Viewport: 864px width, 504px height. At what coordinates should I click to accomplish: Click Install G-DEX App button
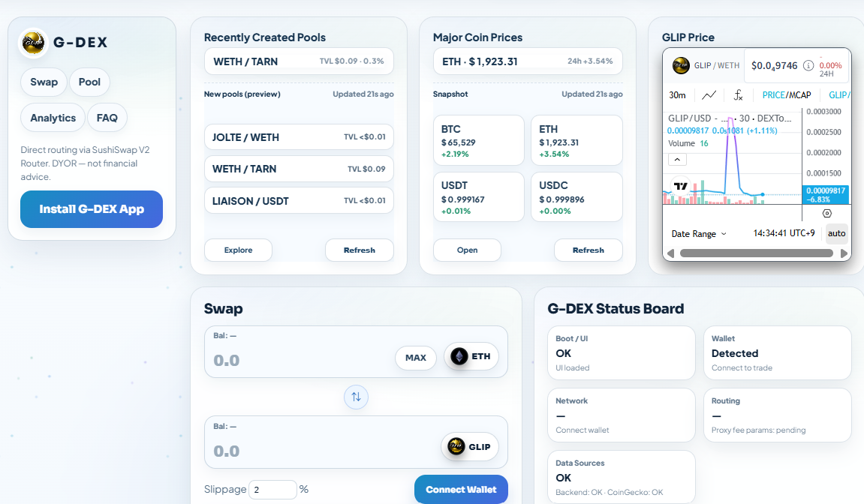click(92, 209)
